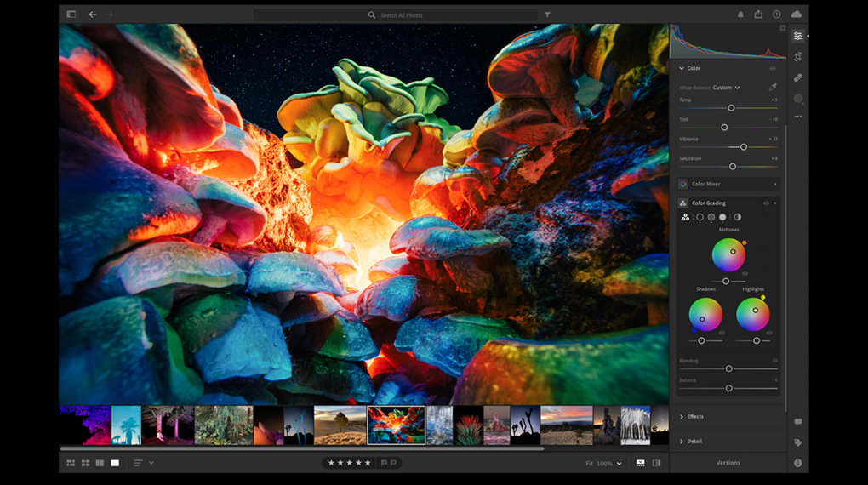Switch to square grid view
Viewport: 868px width, 485px height.
(x=85, y=463)
